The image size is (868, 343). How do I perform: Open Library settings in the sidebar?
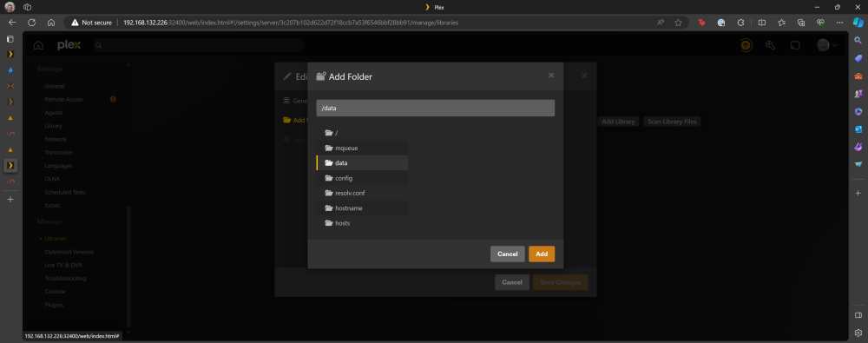click(x=54, y=126)
